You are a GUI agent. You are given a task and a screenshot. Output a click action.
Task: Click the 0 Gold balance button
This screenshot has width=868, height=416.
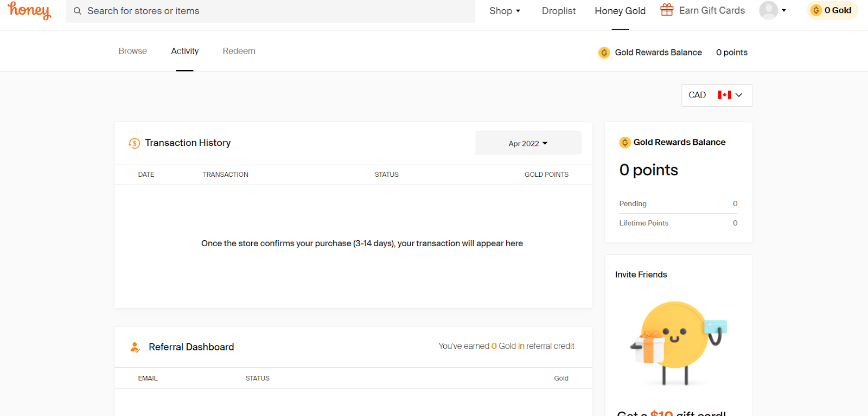[832, 10]
